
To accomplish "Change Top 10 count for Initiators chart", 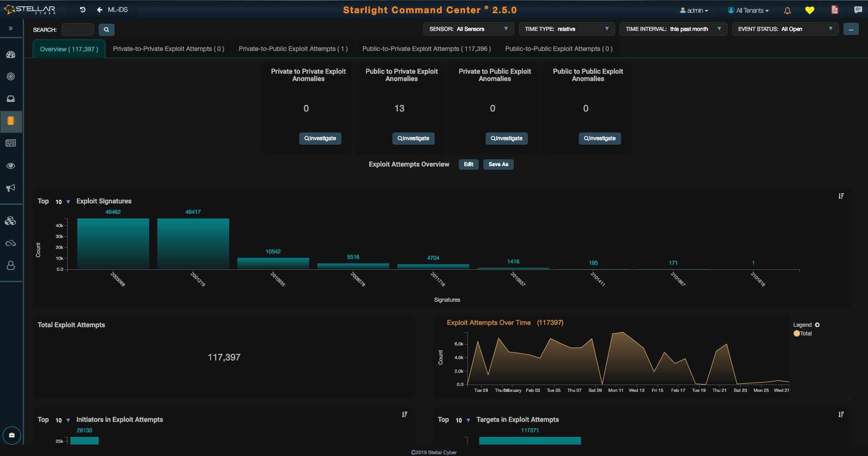I will pyautogui.click(x=63, y=420).
